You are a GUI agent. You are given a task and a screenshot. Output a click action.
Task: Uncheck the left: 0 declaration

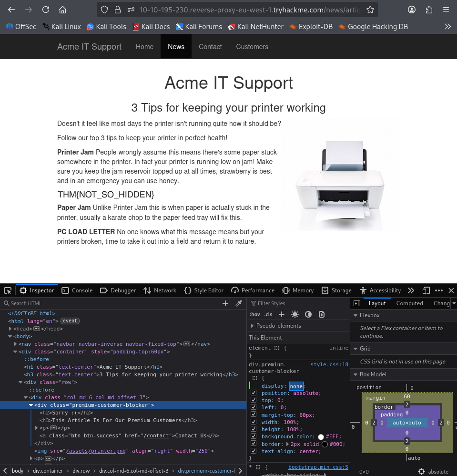pos(254,407)
